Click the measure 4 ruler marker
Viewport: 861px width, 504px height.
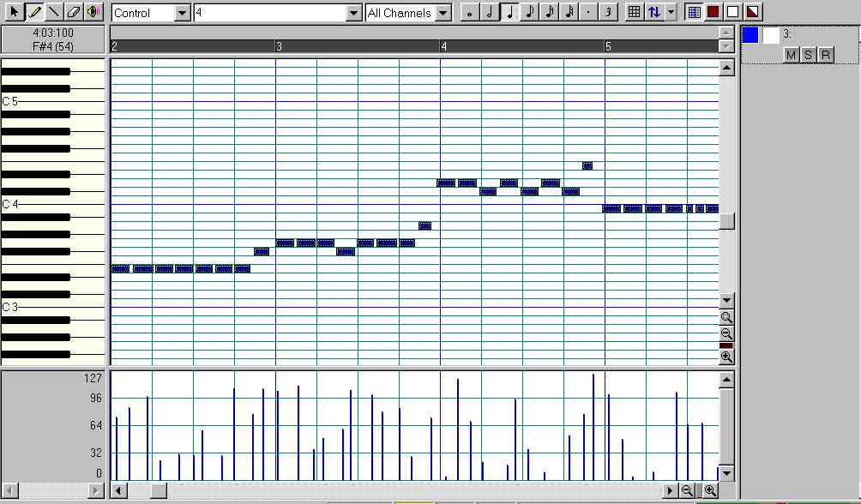pos(443,46)
